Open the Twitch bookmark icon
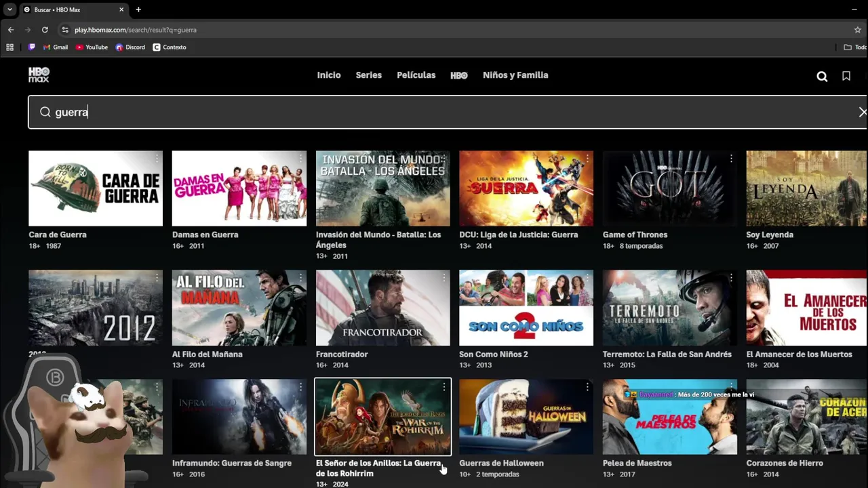The height and width of the screenshot is (488, 868). pyautogui.click(x=31, y=47)
